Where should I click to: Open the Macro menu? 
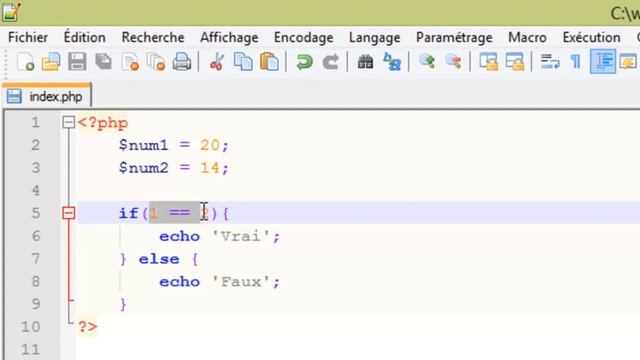point(527,38)
